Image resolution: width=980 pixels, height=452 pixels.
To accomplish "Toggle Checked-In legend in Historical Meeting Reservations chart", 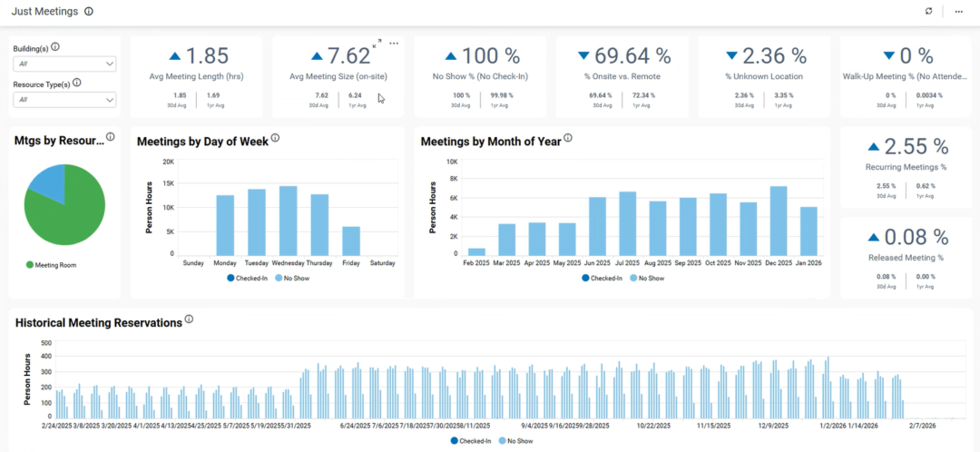I will tap(470, 440).
